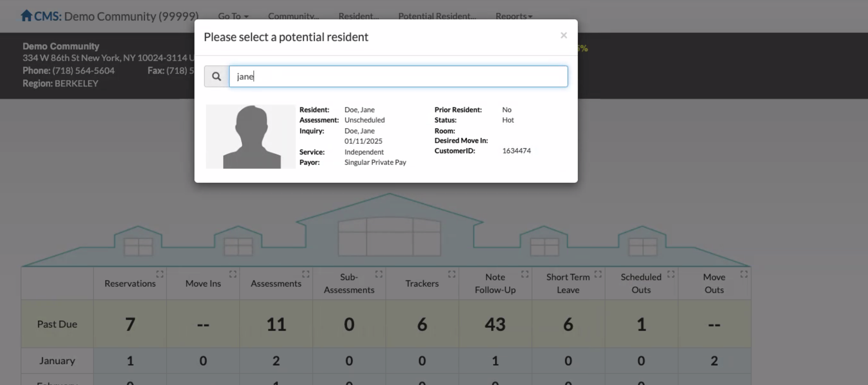
Task: Expand the Assessments column icon
Action: coord(306,274)
